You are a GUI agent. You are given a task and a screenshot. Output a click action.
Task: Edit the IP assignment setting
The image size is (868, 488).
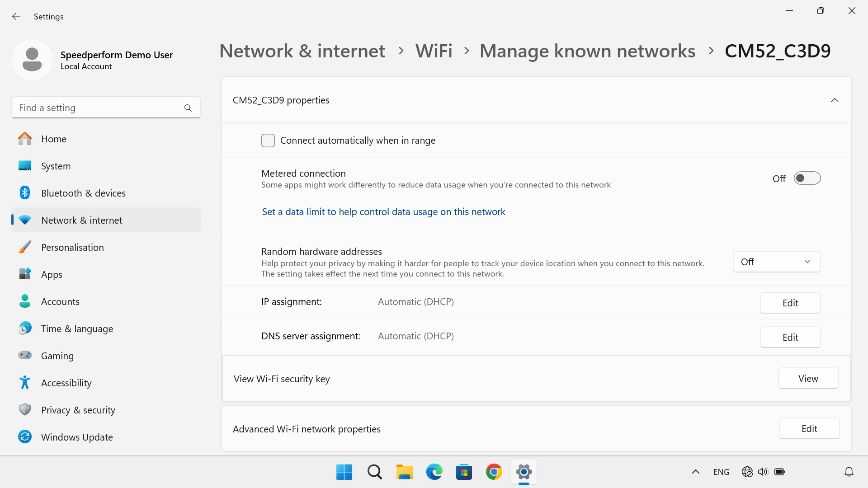point(790,303)
